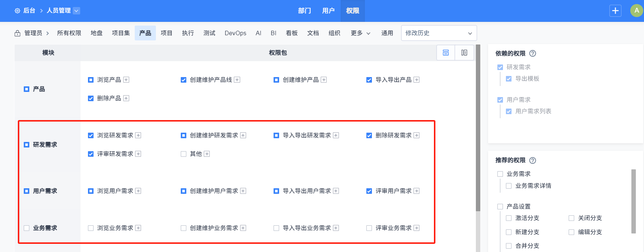644x252 pixels.
Task: Click the 管理员 breadcrumb link
Action: [33, 33]
